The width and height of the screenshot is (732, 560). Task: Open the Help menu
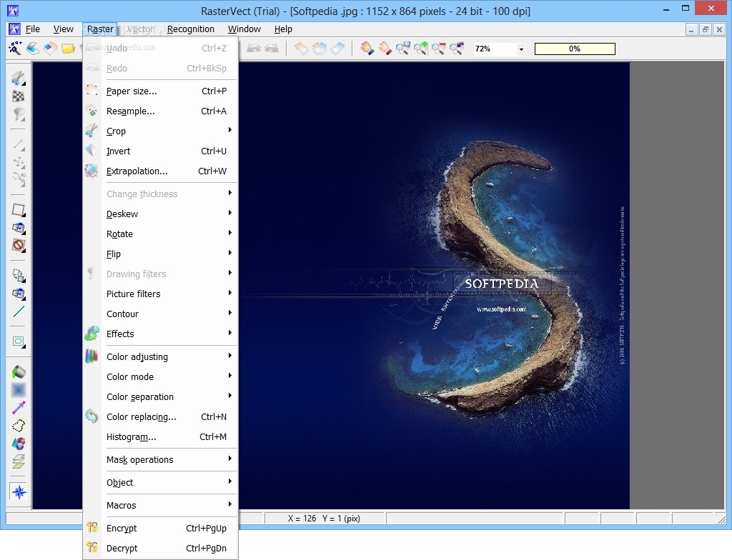click(x=283, y=29)
